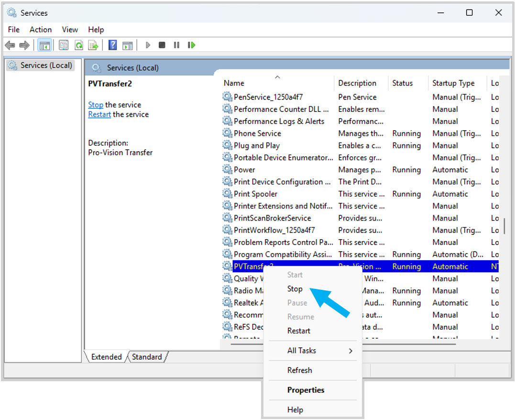Screen dimensions: 515x420
Task: Click the Refresh toolbar icon
Action: (x=78, y=45)
